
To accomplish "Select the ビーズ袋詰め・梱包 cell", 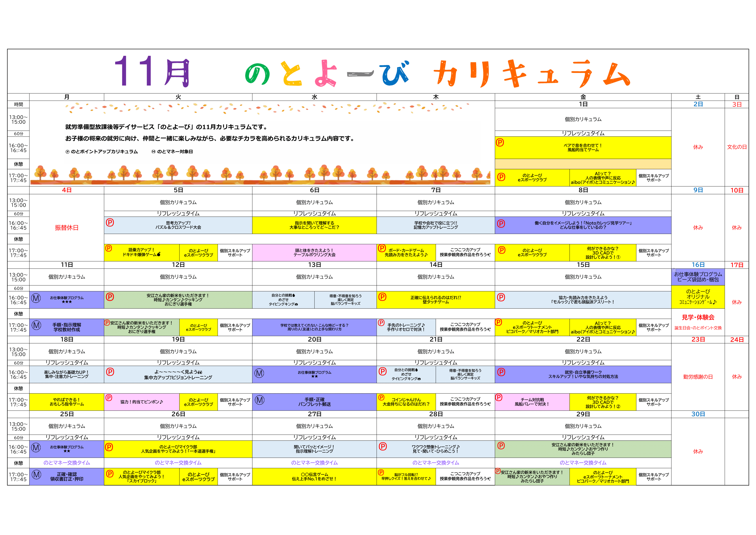I will (698, 277).
